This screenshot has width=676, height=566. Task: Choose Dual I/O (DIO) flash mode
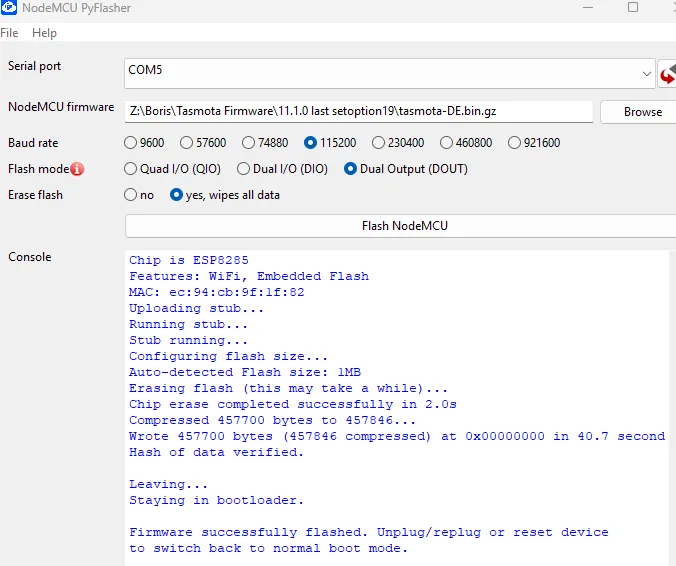point(282,169)
